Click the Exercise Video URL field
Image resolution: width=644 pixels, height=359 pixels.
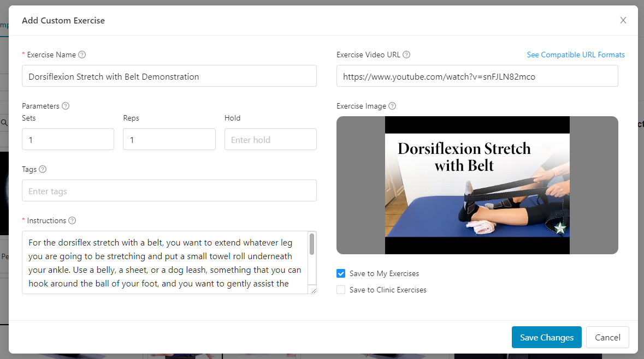pyautogui.click(x=477, y=76)
